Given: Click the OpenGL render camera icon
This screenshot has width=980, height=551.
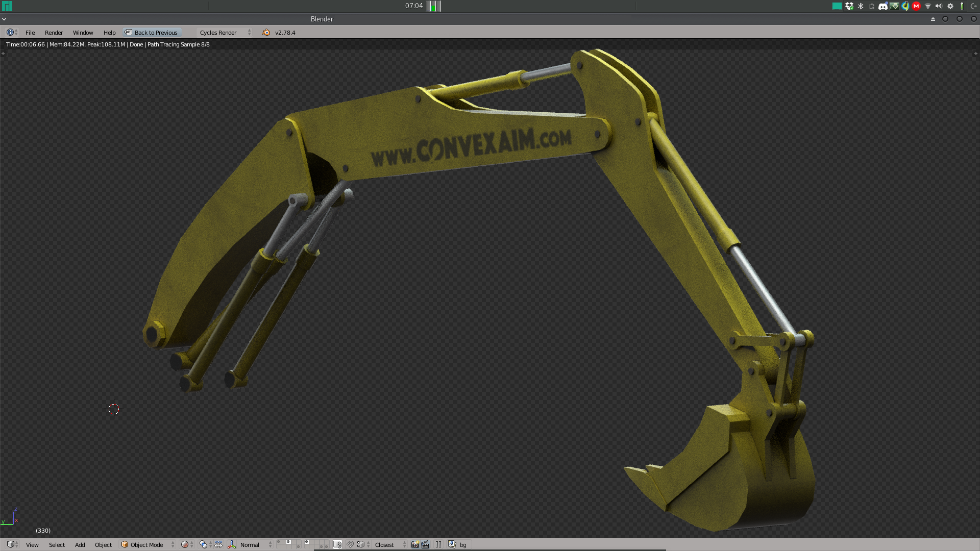Looking at the screenshot, I should coord(415,544).
